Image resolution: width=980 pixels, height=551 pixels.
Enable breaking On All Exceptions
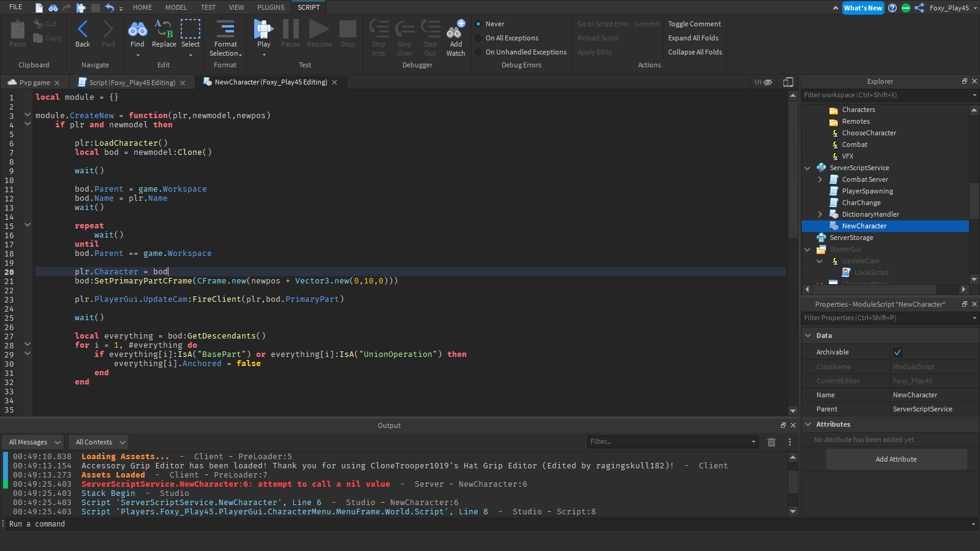tap(478, 38)
